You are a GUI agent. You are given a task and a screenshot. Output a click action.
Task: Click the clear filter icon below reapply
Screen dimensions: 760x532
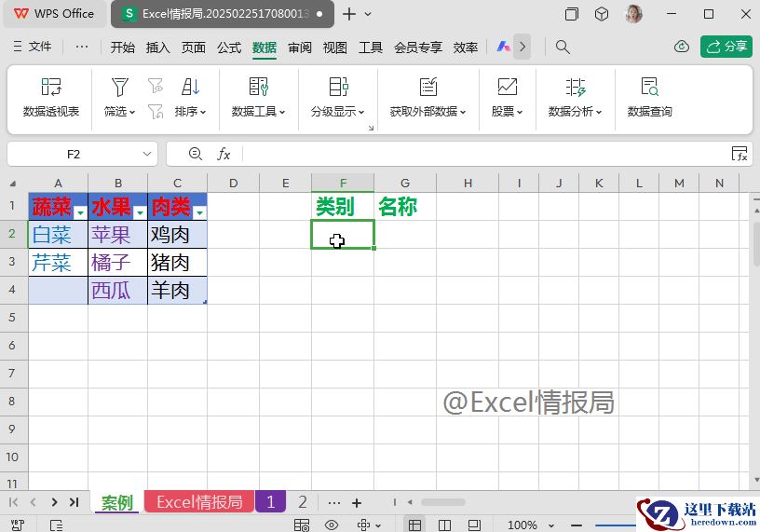point(156,112)
